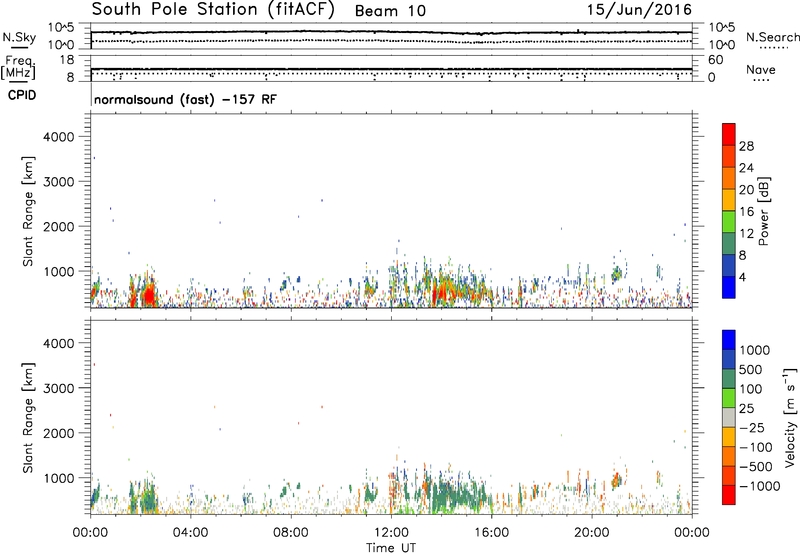
Task: Select the "Beam 10" label
Action: 390,11
